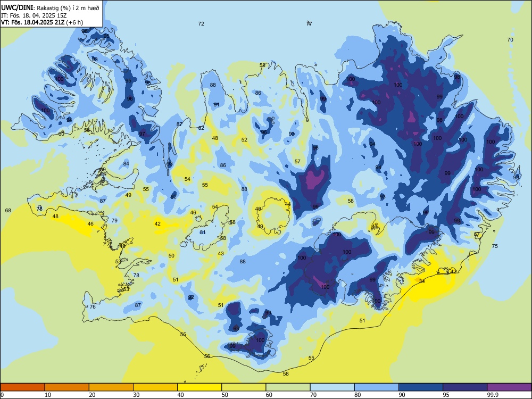
Task: Click the legend tick label '60'
Action: pyautogui.click(x=269, y=395)
